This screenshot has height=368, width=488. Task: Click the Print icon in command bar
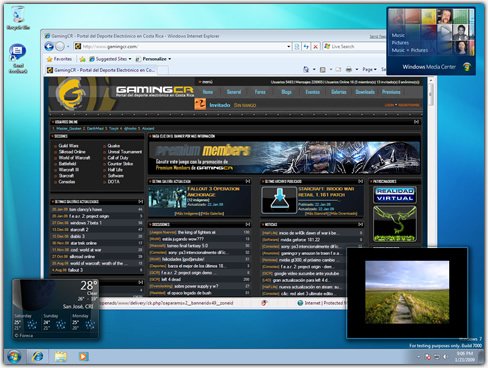[x=349, y=70]
